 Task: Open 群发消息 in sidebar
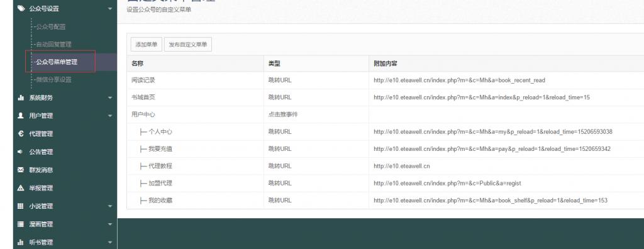pos(41,170)
